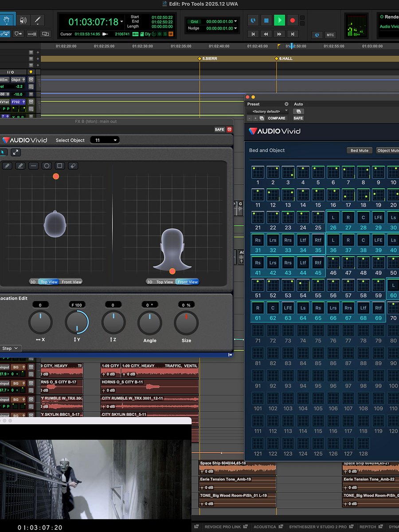Click the Object Mute button
The image size is (399, 532).
[x=388, y=150]
